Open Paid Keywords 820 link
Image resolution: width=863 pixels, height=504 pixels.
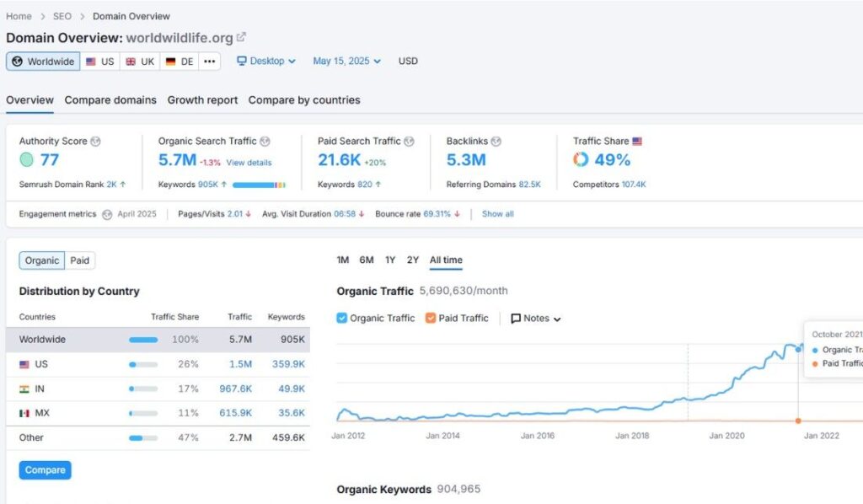coord(364,185)
